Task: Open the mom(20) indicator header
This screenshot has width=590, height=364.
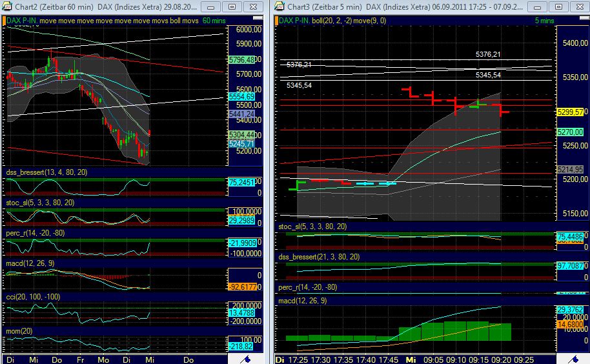Action: tap(20, 330)
